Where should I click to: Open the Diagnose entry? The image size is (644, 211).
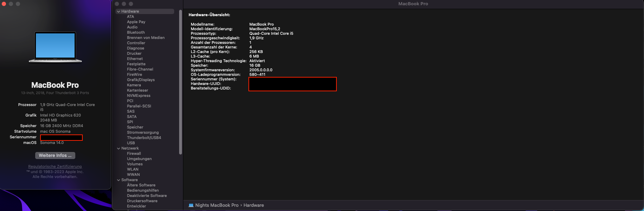point(135,48)
